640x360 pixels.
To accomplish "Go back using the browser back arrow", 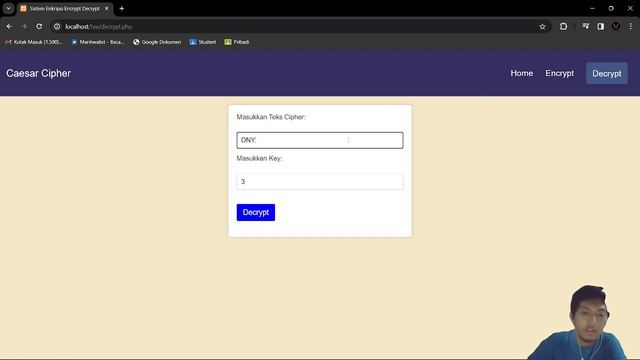I will (x=9, y=27).
